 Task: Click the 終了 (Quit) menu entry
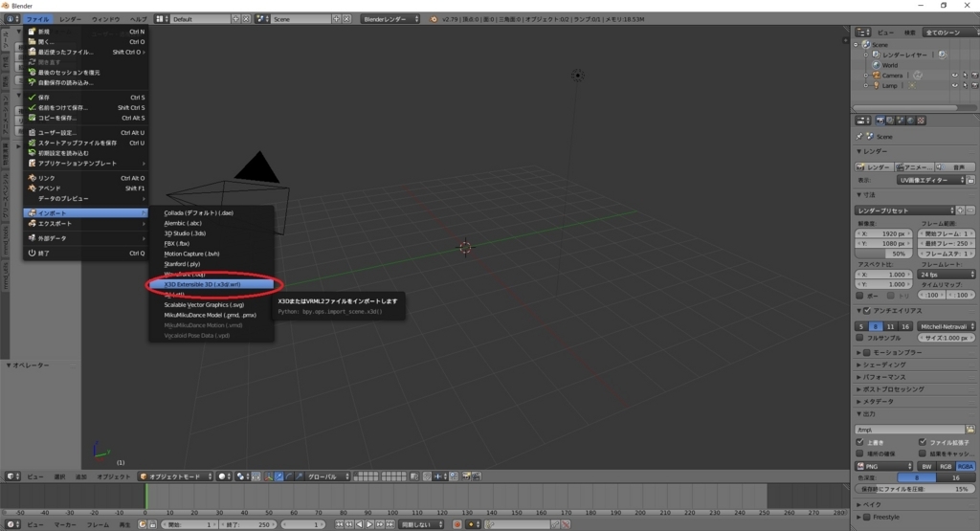(x=86, y=253)
